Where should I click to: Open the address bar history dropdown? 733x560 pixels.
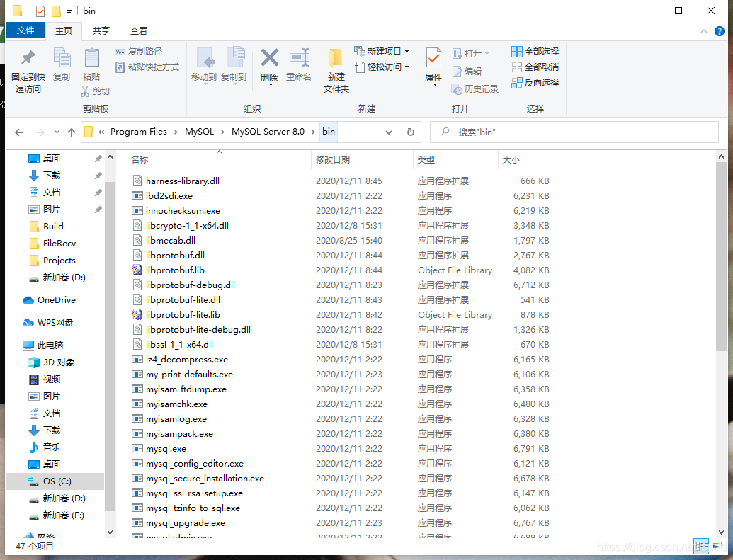(x=389, y=132)
